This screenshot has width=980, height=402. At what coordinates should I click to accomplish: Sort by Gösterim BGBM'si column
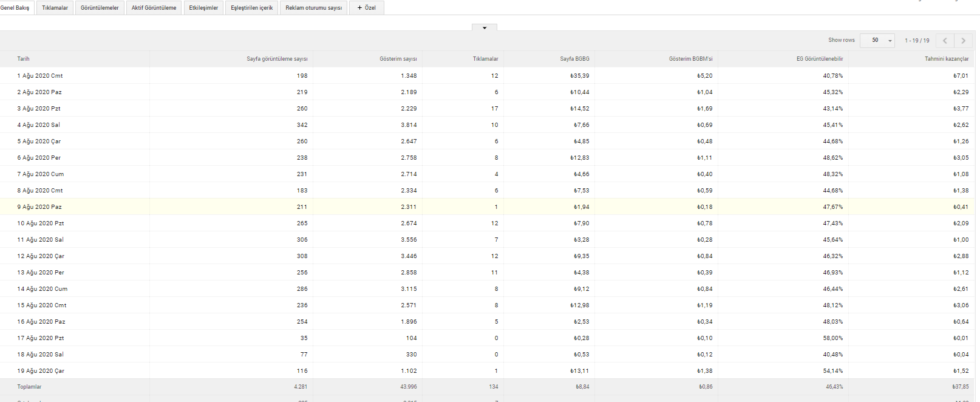pyautogui.click(x=690, y=59)
